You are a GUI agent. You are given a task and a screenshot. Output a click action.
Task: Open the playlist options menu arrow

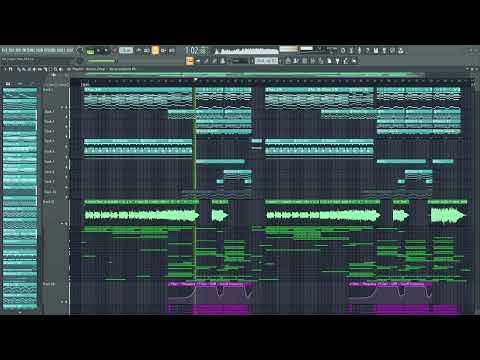tap(5, 69)
